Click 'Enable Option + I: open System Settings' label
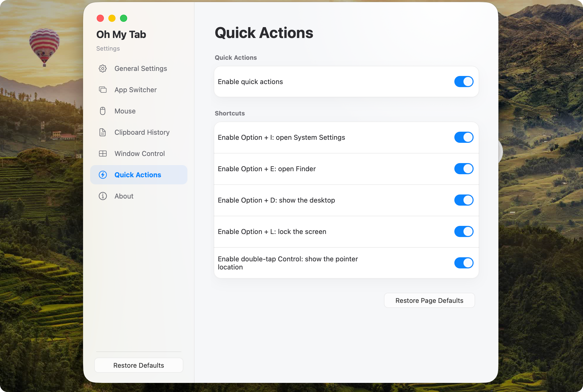 [x=281, y=138]
